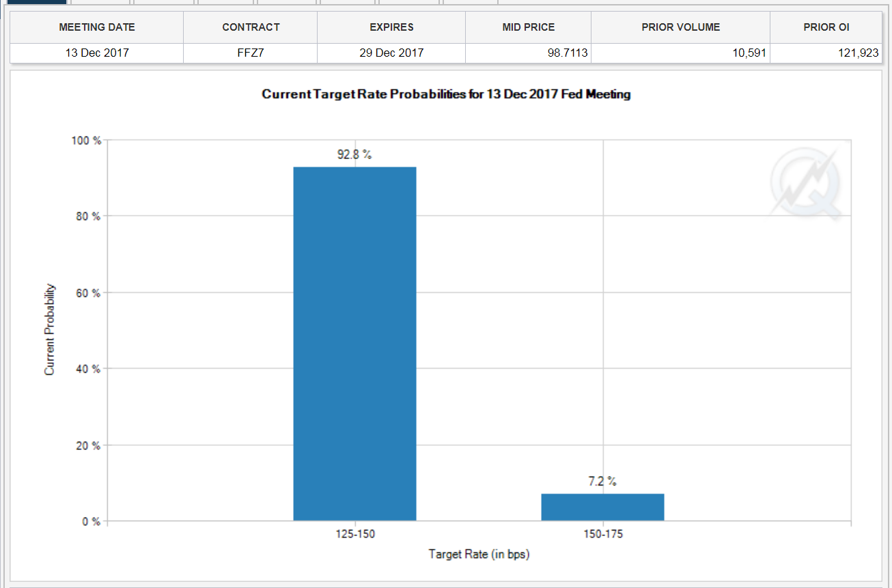This screenshot has height=588, width=892.
Task: Click the PRIOR OI column header
Action: [826, 27]
